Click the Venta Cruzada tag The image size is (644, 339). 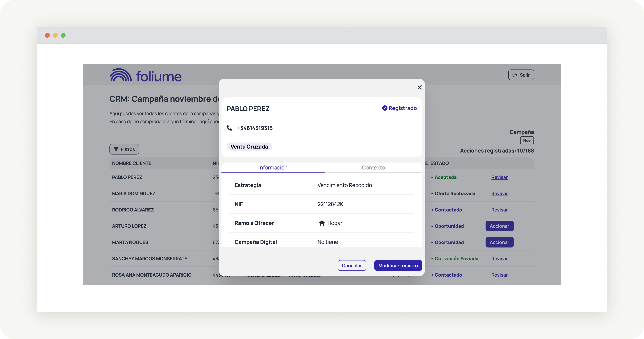[x=249, y=147]
